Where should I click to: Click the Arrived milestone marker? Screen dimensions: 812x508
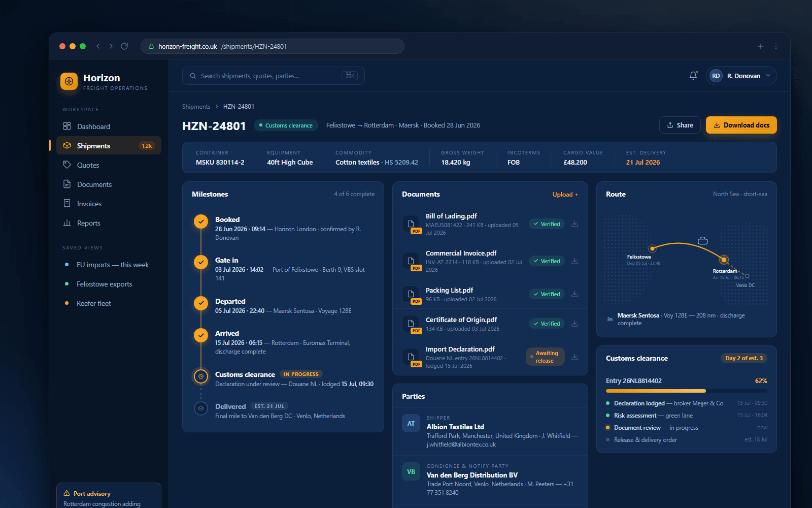tap(201, 335)
